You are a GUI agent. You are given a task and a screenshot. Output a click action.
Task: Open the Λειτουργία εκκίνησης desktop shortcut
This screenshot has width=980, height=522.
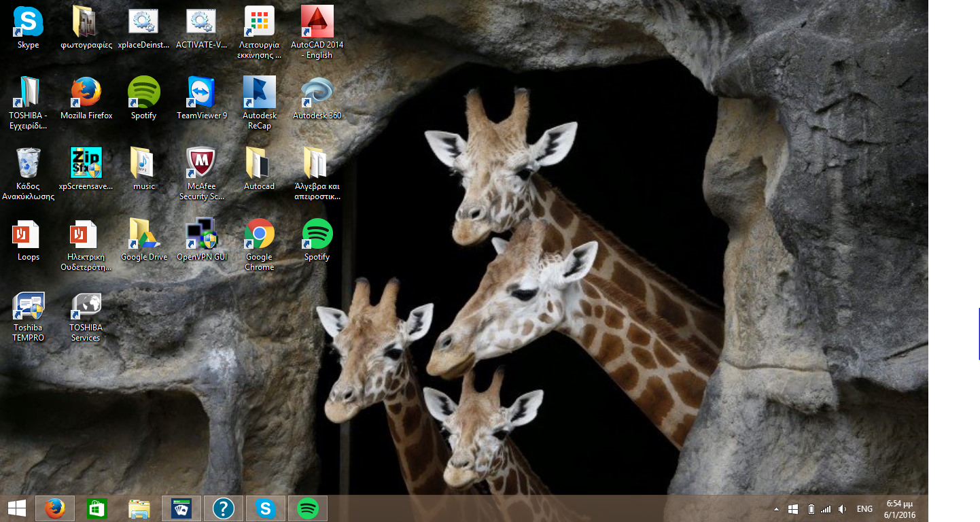pos(260,33)
